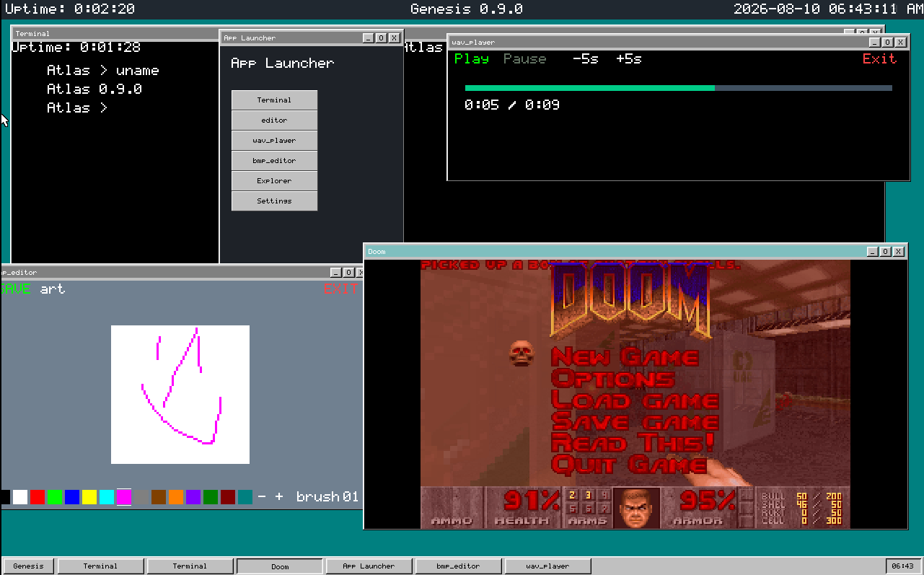Switch to wav_player via the taskbar

pos(548,566)
